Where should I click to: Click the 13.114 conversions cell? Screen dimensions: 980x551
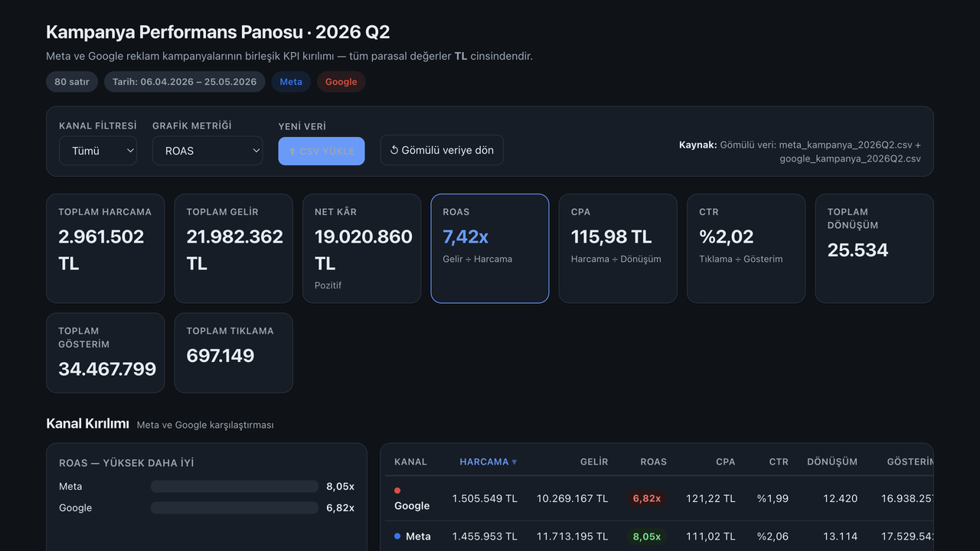(x=841, y=536)
